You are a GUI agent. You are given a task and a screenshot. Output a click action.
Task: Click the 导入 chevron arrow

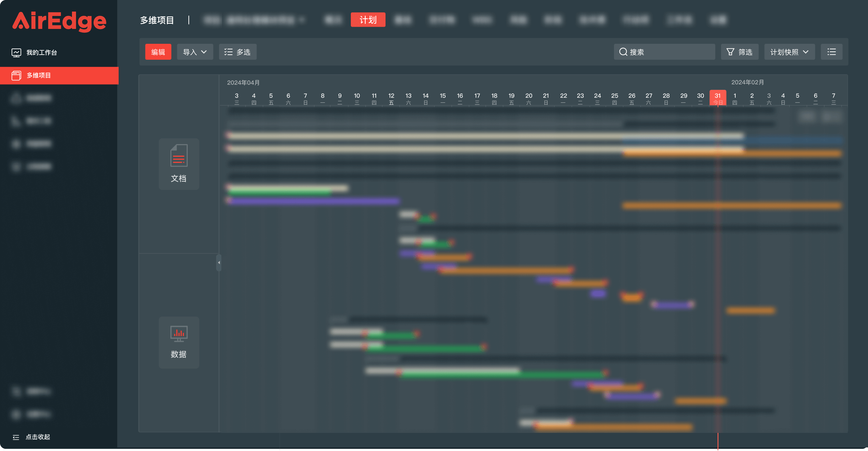204,52
